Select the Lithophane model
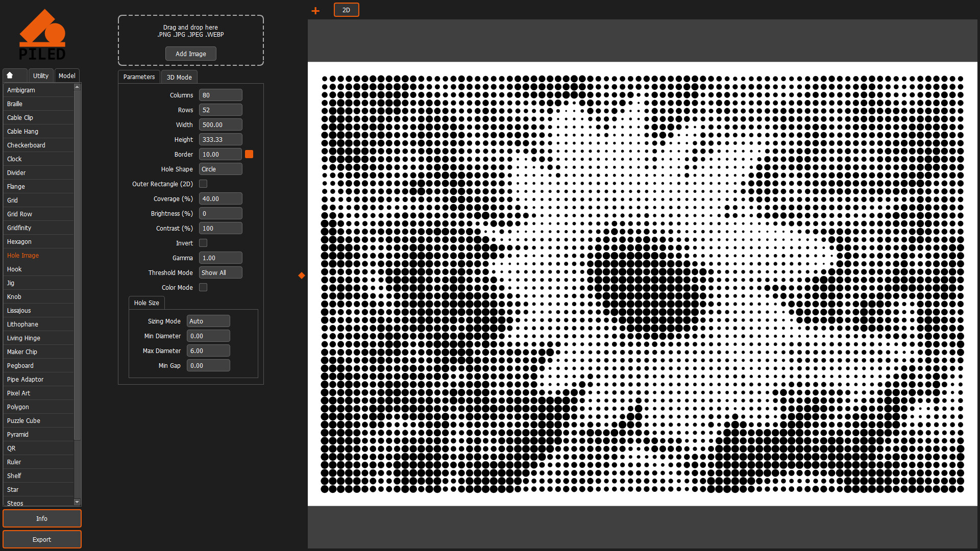This screenshot has height=551, width=980. click(22, 324)
